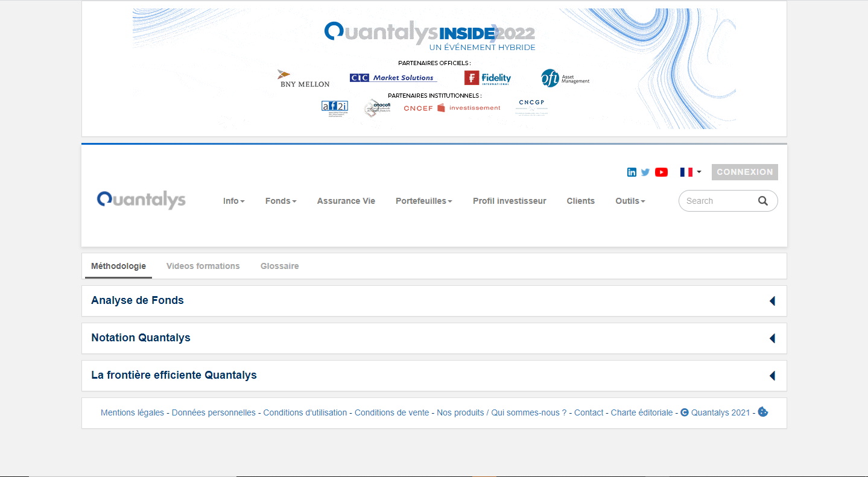Switch to the Méthodologie tab
This screenshot has width=868, height=477.
pyautogui.click(x=118, y=266)
